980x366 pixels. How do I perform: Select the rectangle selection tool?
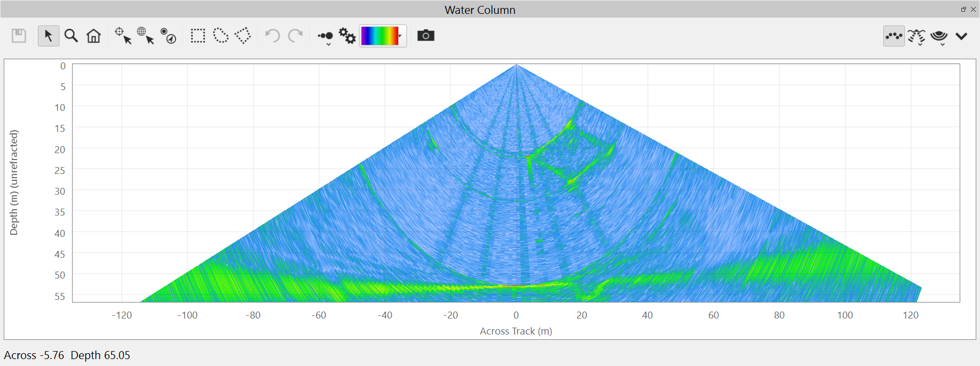pyautogui.click(x=198, y=36)
